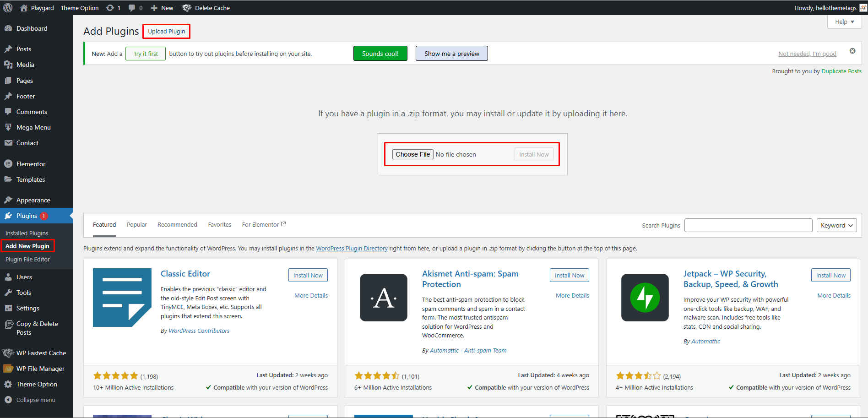Click Not needed, I'm good link
868x418 pixels.
[807, 54]
